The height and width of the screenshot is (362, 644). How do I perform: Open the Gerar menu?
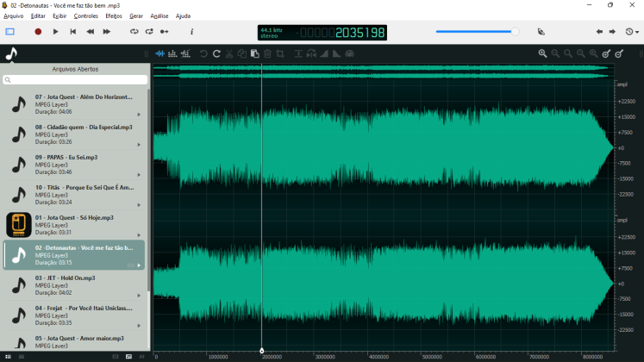click(136, 16)
